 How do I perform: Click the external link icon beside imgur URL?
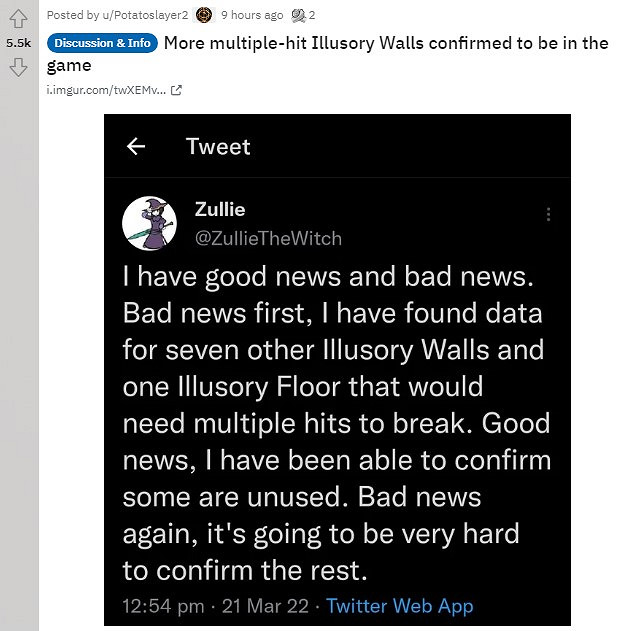176,91
